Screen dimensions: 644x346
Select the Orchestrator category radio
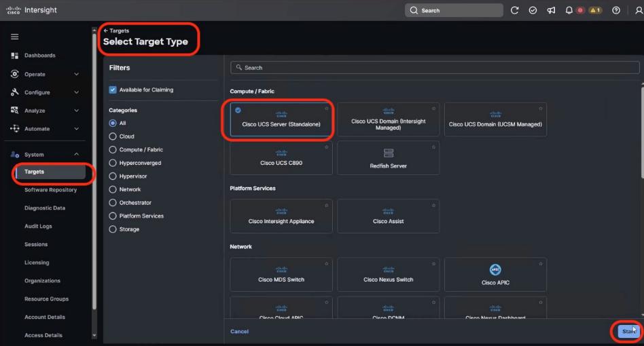[x=113, y=203]
